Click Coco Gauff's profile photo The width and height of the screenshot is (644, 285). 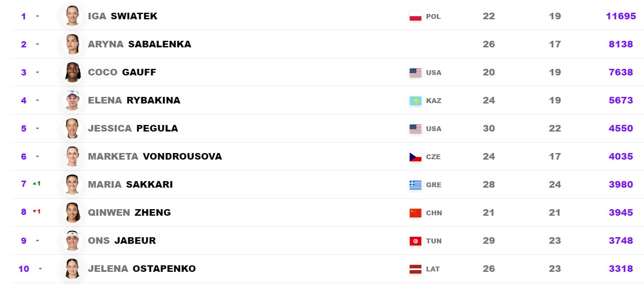click(x=72, y=72)
